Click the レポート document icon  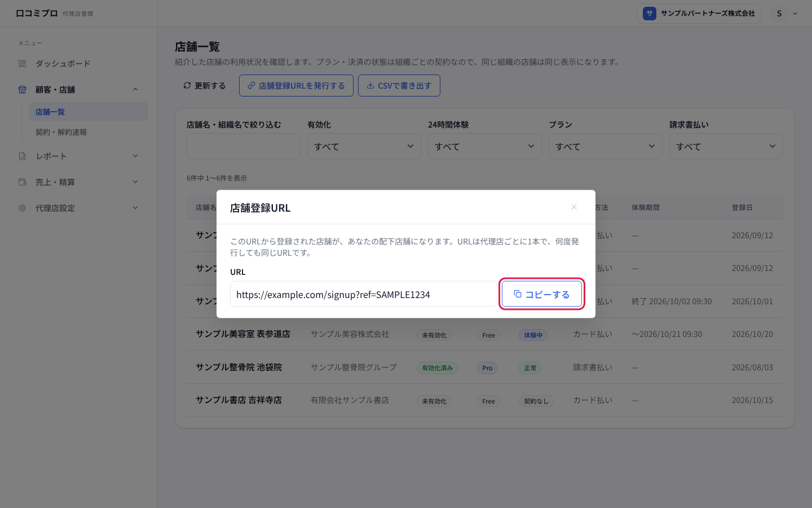click(x=22, y=156)
